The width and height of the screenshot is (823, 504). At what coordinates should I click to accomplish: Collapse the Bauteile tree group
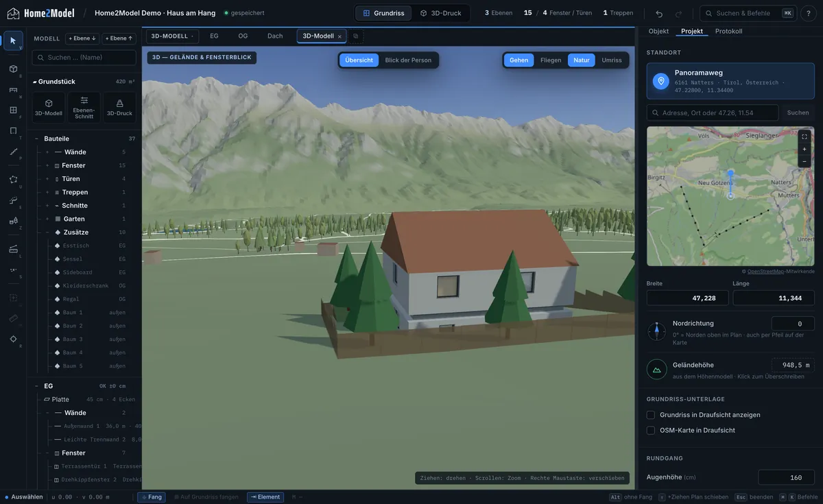[x=37, y=139]
